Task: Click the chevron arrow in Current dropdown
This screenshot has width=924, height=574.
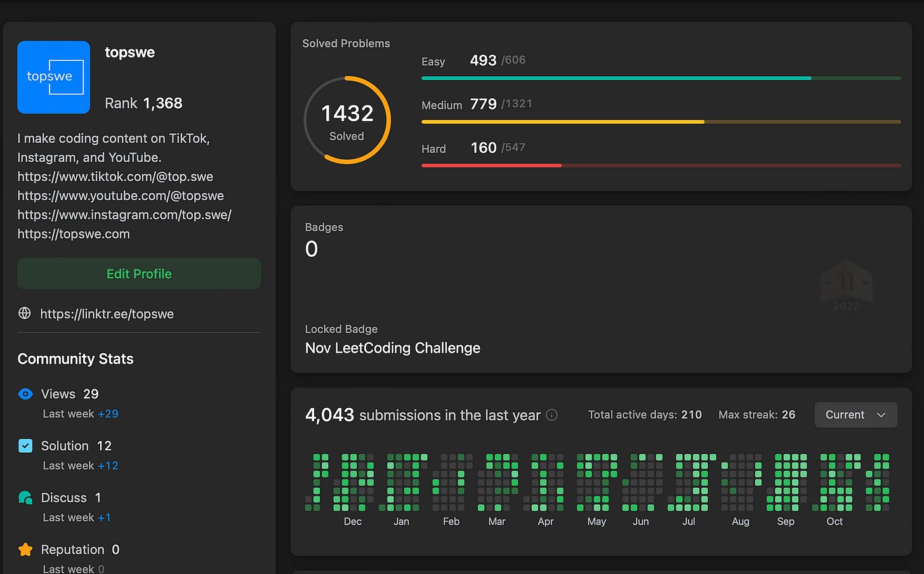Action: (881, 415)
